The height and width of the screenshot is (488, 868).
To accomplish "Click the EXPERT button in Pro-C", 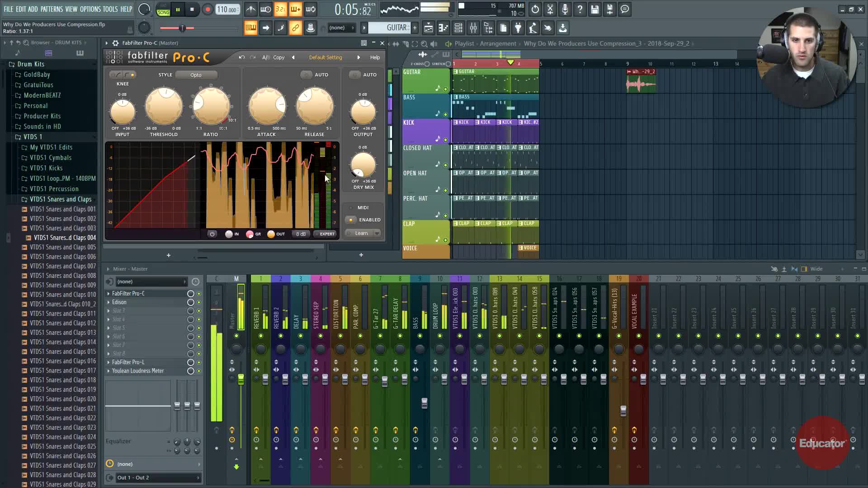I will (326, 234).
